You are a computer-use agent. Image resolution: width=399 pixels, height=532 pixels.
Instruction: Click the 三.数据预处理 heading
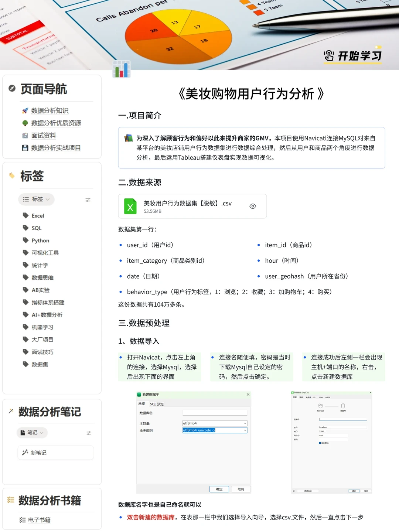[x=144, y=323]
